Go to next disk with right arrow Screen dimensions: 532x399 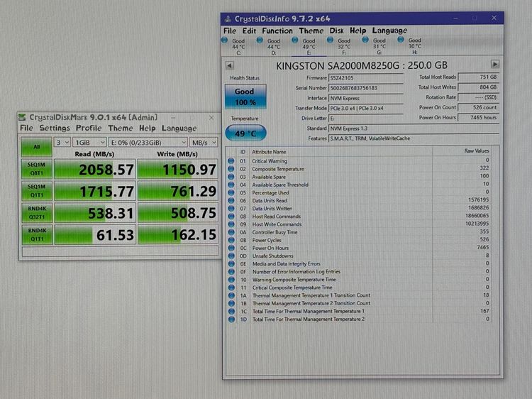495,64
